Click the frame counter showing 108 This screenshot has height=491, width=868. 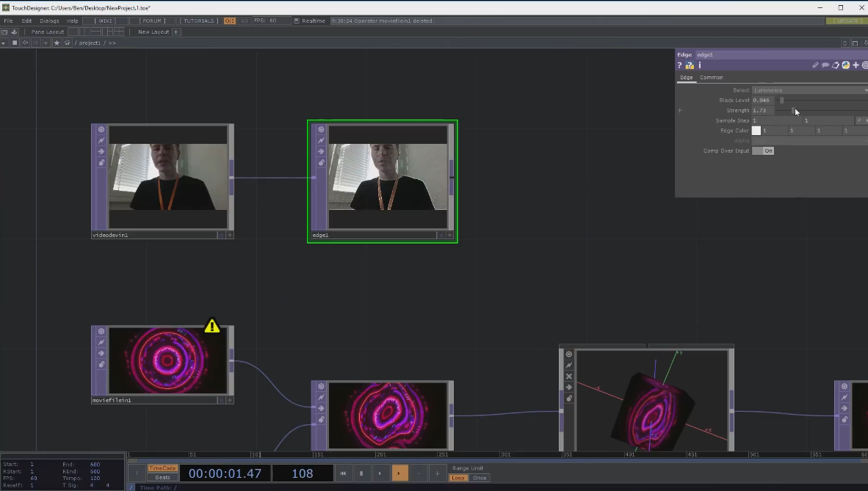(303, 474)
